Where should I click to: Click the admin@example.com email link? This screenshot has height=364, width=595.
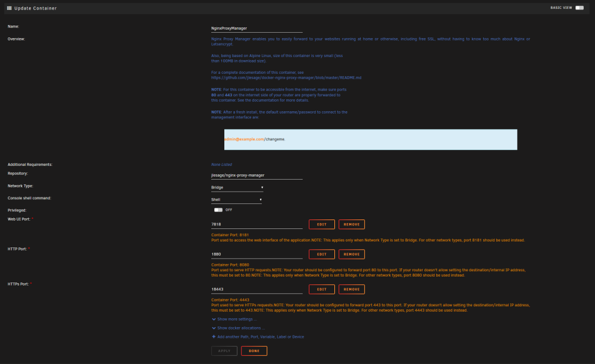(244, 139)
